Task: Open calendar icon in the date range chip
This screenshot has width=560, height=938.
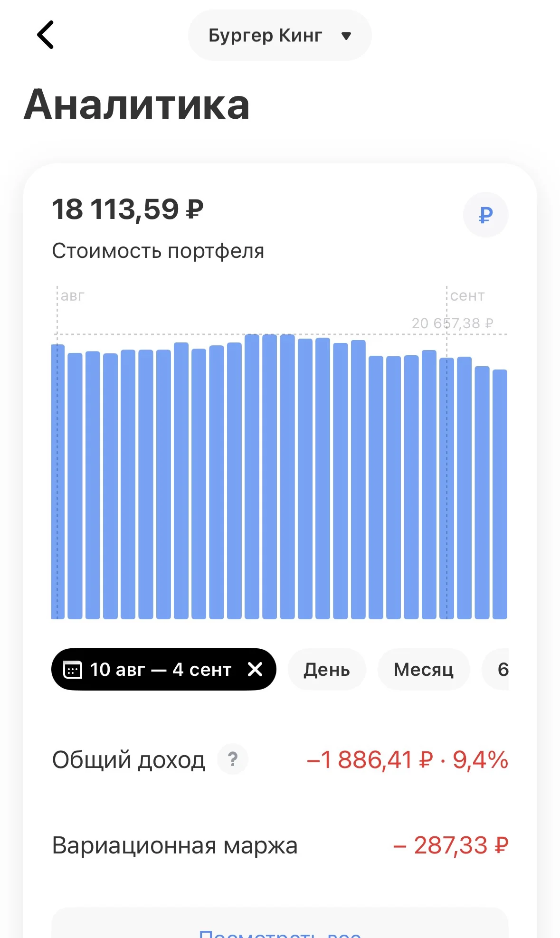Action: point(73,670)
